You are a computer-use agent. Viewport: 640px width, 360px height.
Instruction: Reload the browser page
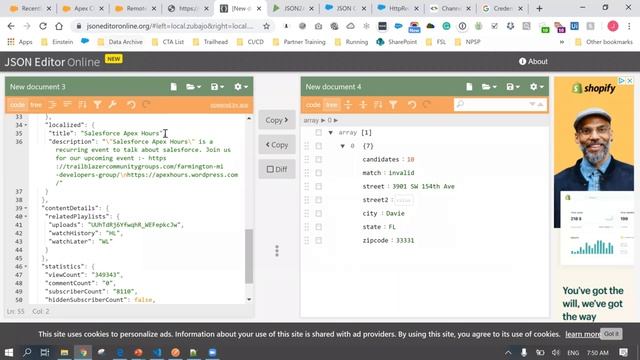tap(42, 26)
